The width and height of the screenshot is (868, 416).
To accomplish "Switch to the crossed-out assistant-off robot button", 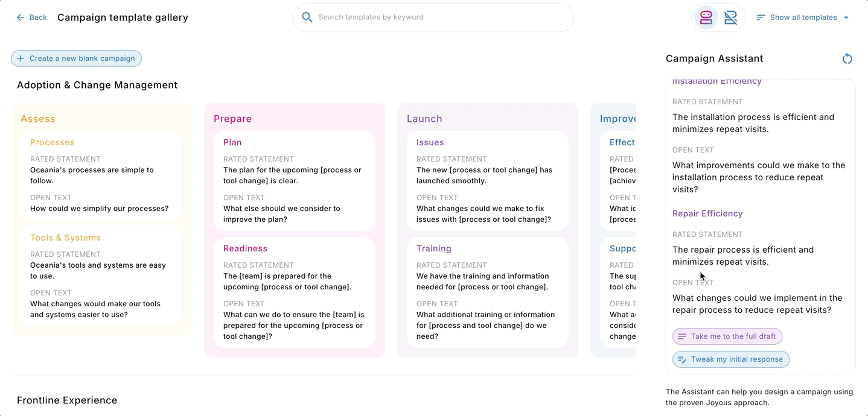I will tap(730, 17).
